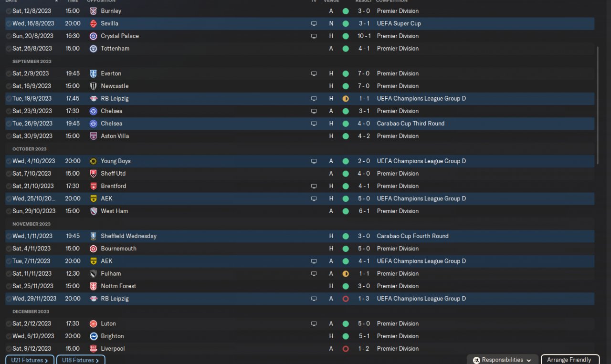Toggle the checkmark beside the Burnley fixture date
The image size is (611, 364).
tap(9, 11)
